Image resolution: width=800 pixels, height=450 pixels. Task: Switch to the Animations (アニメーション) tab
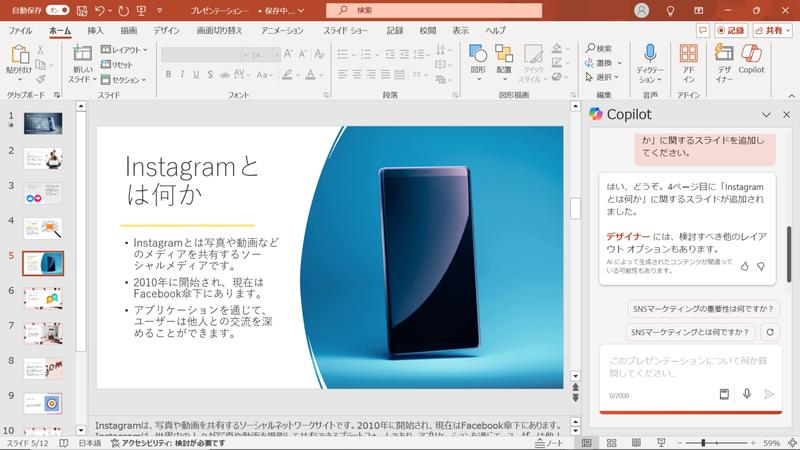pyautogui.click(x=281, y=31)
